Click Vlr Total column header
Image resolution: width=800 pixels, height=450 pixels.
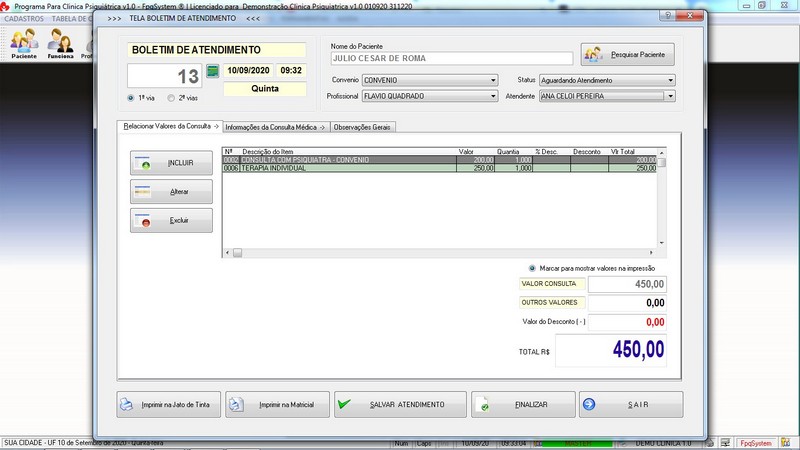click(x=622, y=152)
